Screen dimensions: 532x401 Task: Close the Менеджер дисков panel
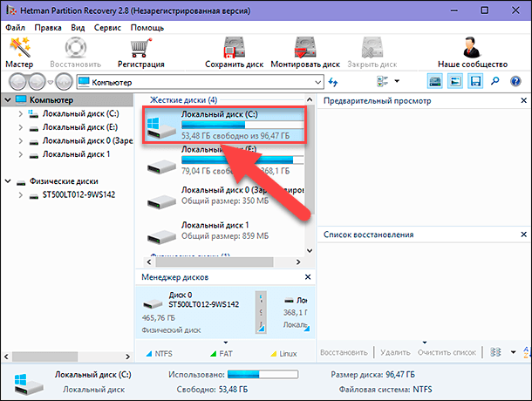pyautogui.click(x=308, y=277)
